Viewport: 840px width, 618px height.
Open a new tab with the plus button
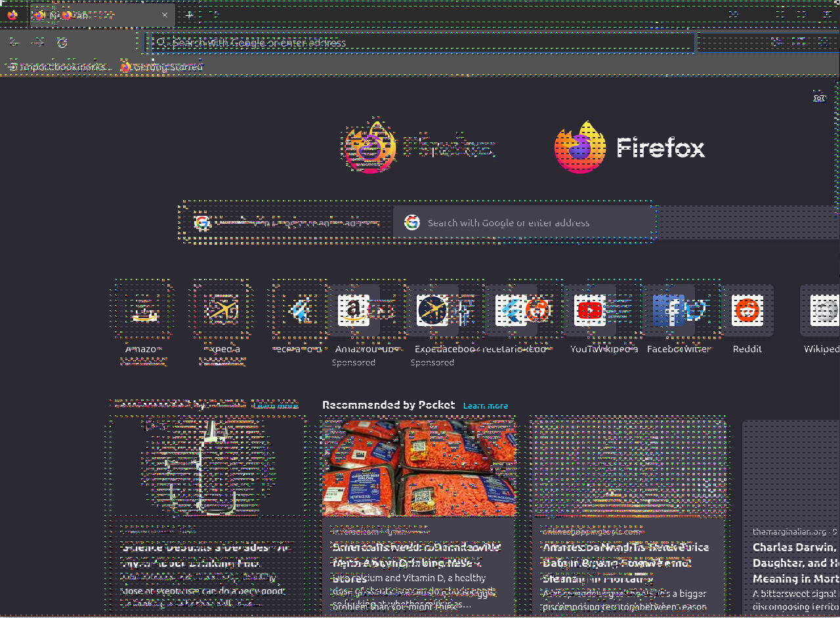tap(190, 14)
